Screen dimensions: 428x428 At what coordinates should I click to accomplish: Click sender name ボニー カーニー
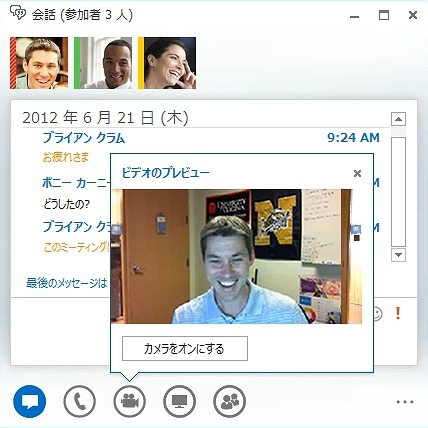pyautogui.click(x=76, y=183)
